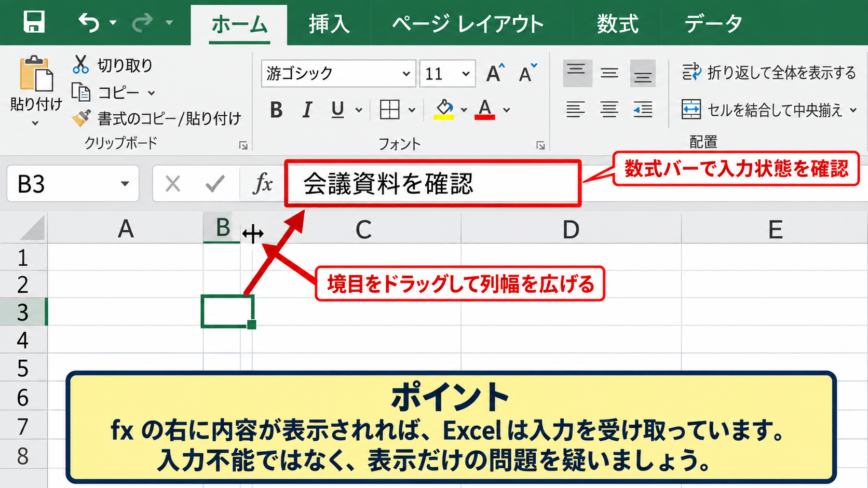Image resolution: width=868 pixels, height=488 pixels.
Task: Toggle underline formatting
Action: tap(337, 110)
